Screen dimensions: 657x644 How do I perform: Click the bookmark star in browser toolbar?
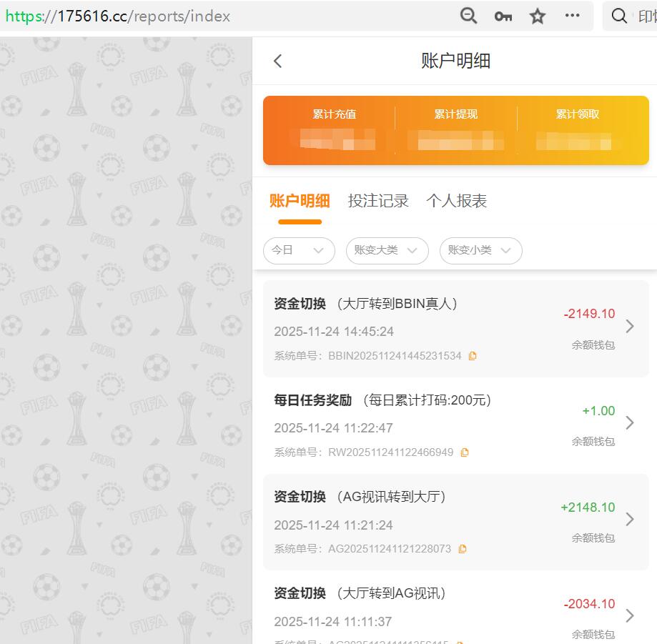[537, 15]
